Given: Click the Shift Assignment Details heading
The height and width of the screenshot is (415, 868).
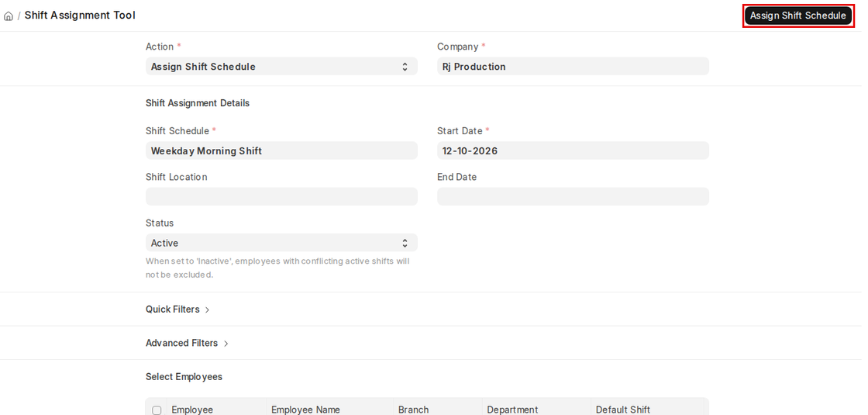Looking at the screenshot, I should point(198,103).
